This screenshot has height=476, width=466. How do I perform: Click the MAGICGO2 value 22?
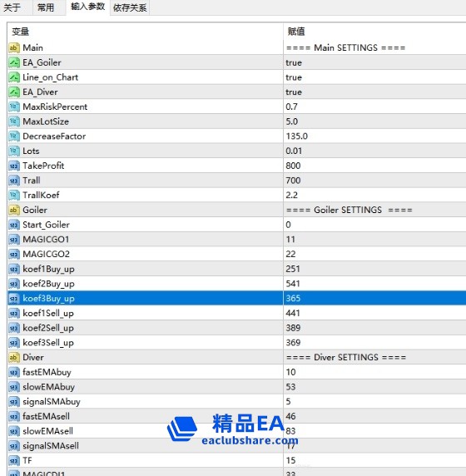click(x=290, y=254)
